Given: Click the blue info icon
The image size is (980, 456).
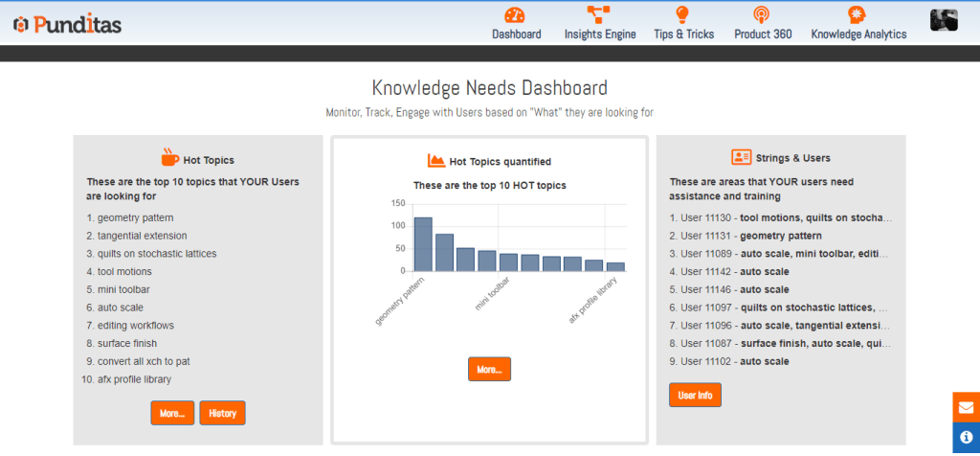Looking at the screenshot, I should coord(966,437).
